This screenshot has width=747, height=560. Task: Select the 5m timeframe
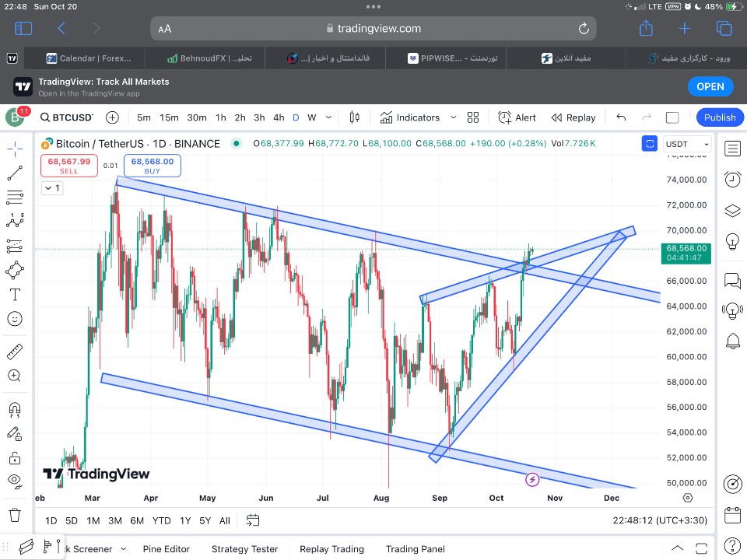[x=143, y=117]
